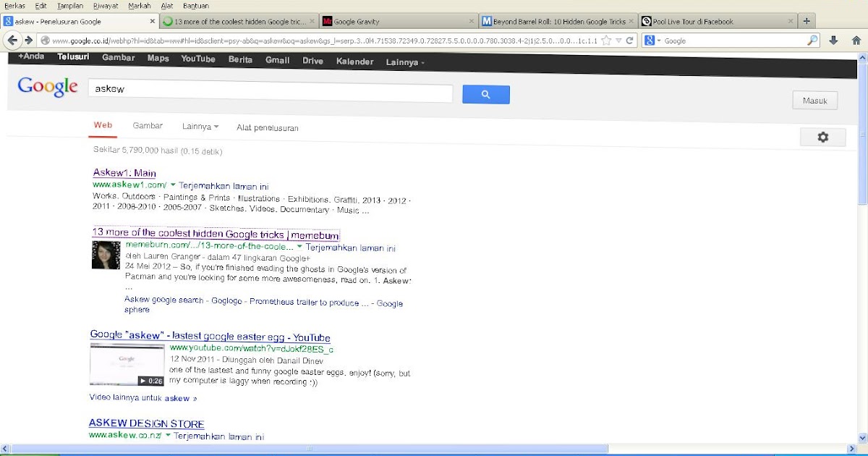
Task: Open the Bantuan menu
Action: (x=196, y=6)
